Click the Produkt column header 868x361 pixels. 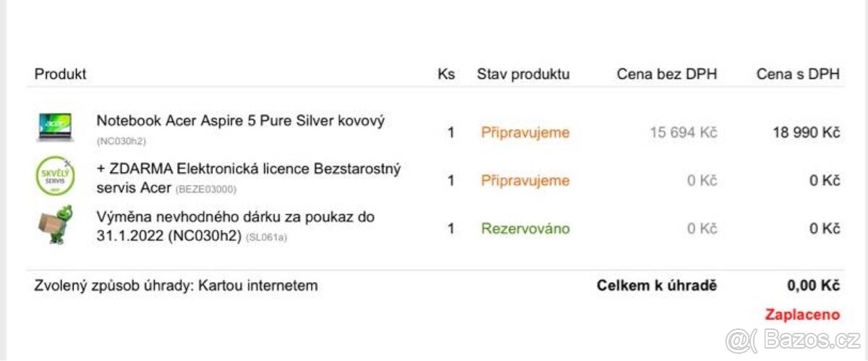(x=61, y=74)
